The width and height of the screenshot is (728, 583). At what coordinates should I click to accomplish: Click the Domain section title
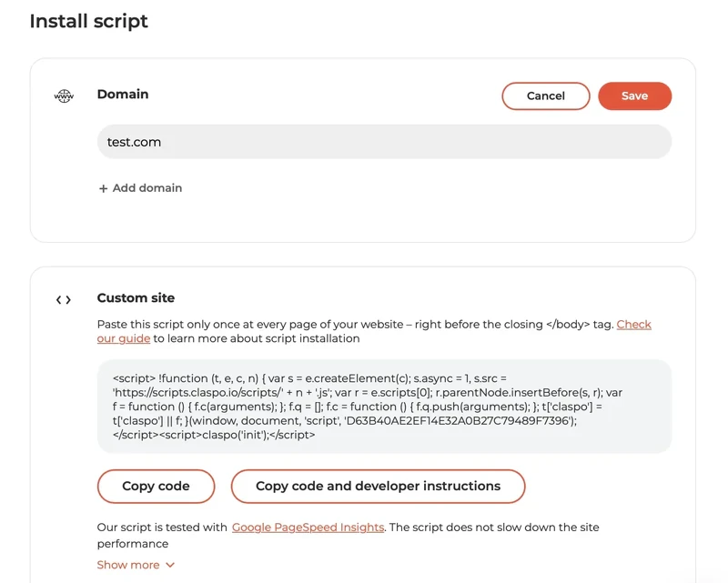[123, 95]
